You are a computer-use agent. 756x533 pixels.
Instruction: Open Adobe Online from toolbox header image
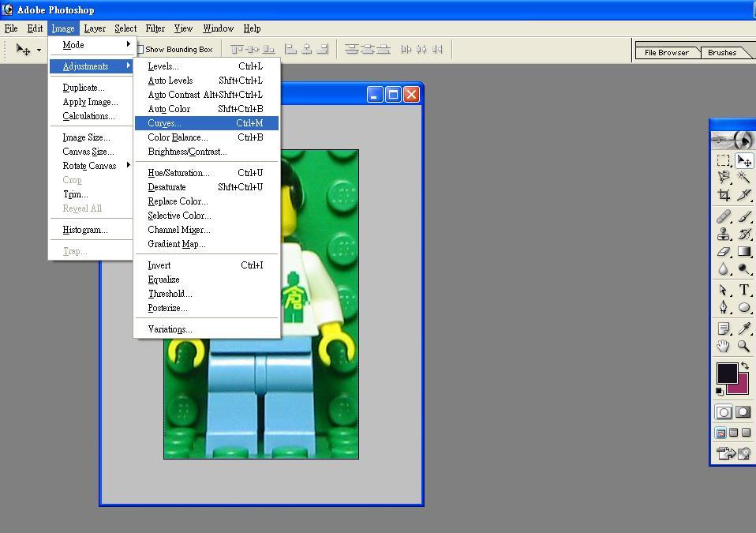tap(733, 140)
